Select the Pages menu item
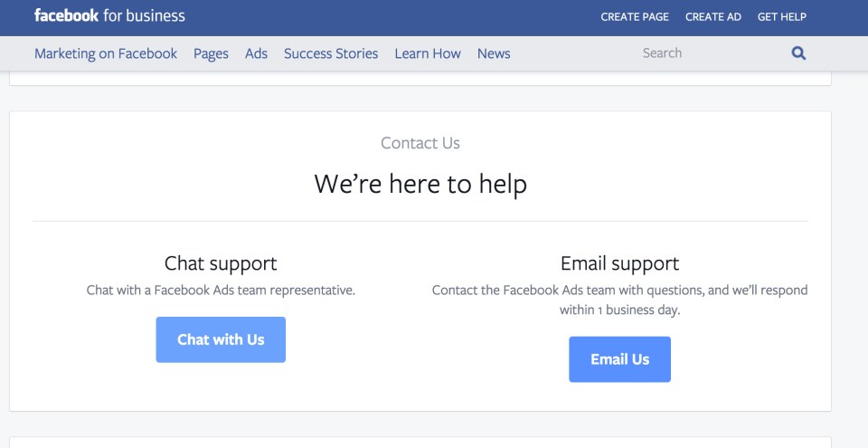The height and width of the screenshot is (448, 868). pyautogui.click(x=211, y=53)
